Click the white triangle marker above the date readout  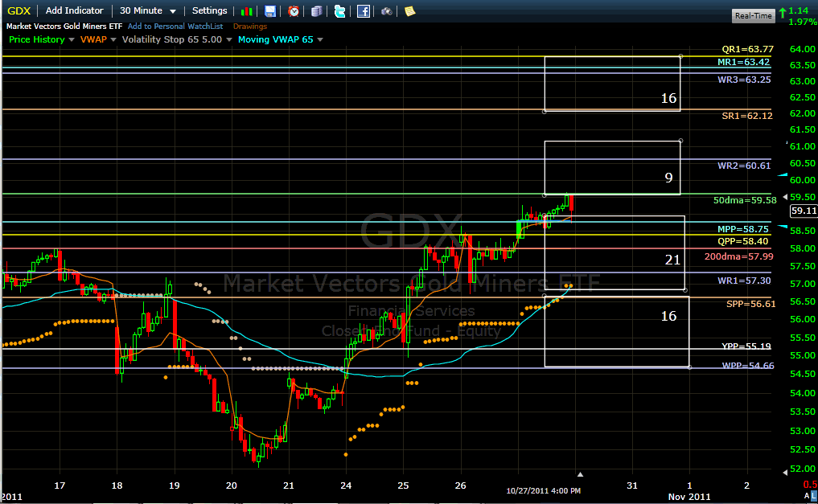pos(580,474)
